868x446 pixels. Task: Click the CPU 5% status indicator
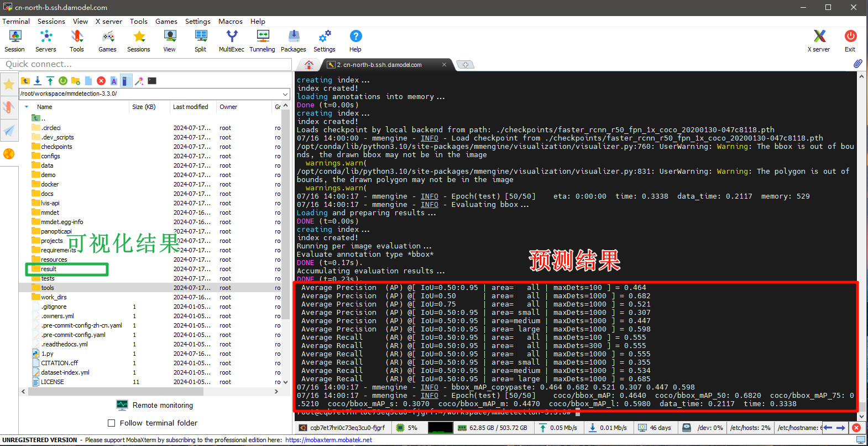click(407, 428)
